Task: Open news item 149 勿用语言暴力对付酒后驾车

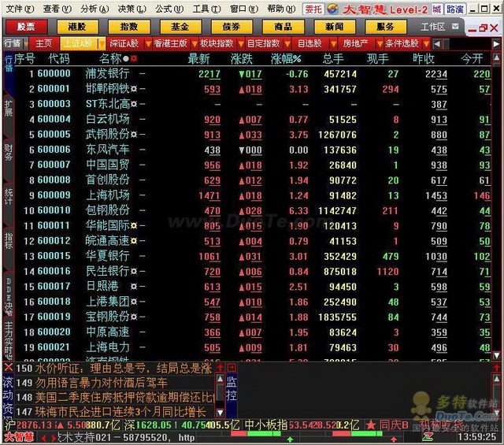Action: click(x=115, y=383)
